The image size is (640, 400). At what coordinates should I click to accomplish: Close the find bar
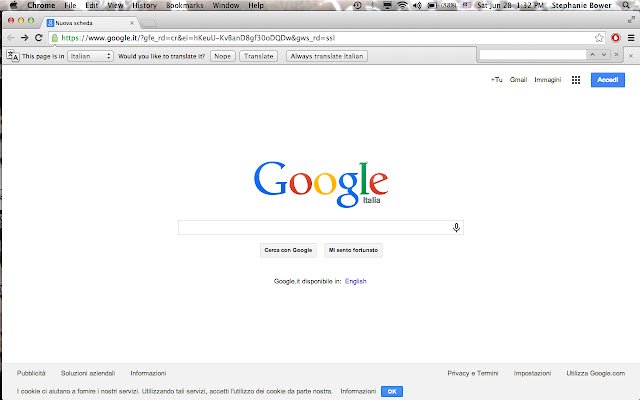click(616, 55)
